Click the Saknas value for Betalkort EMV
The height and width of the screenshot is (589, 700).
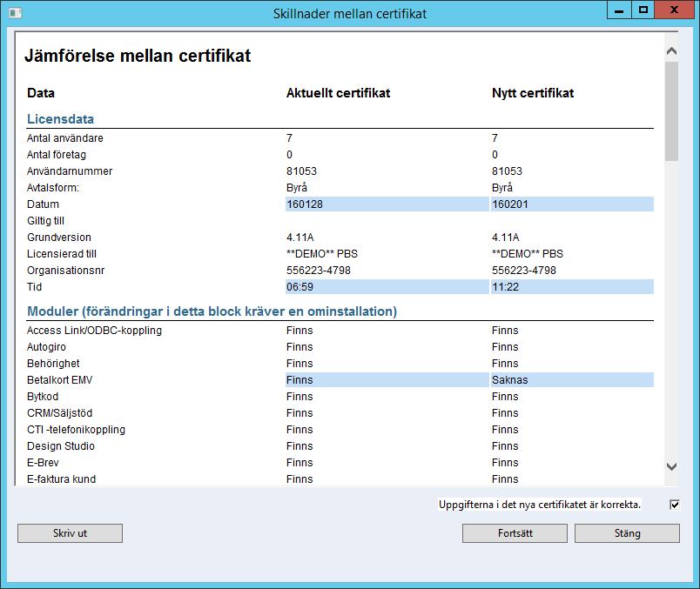coord(572,380)
